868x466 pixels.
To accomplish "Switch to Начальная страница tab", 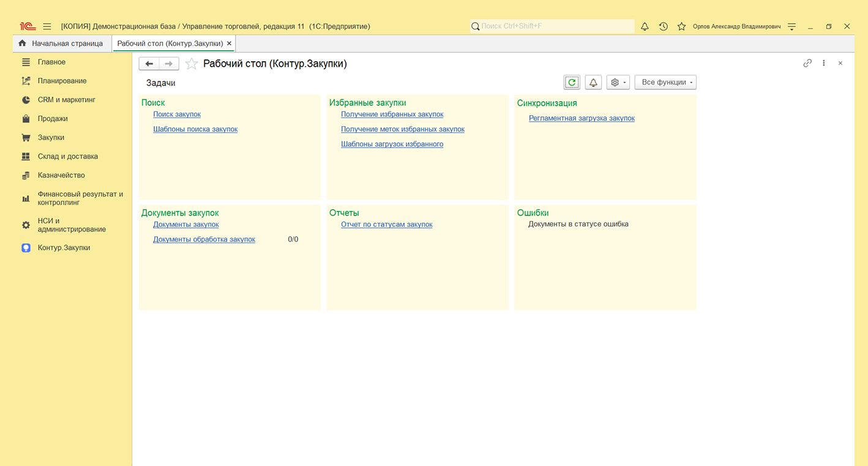I will [x=61, y=43].
